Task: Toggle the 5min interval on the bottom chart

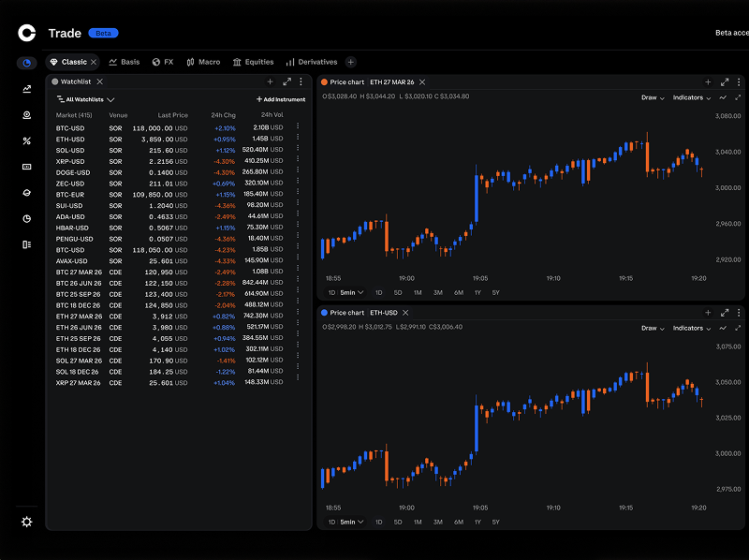Action: [346, 522]
